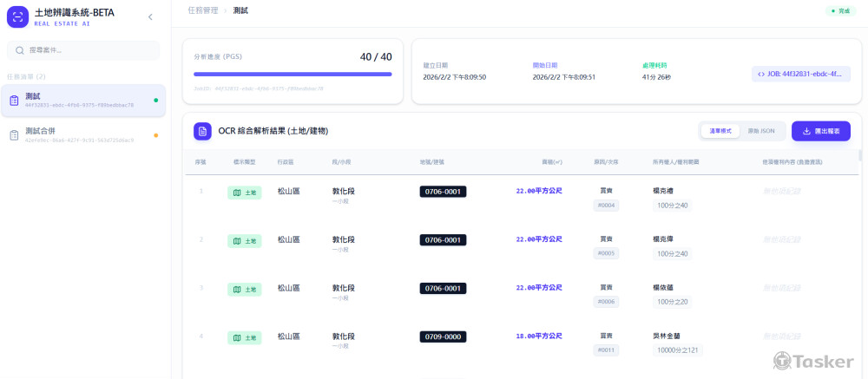Collapse the sidebar with the chevron arrow

click(x=150, y=17)
